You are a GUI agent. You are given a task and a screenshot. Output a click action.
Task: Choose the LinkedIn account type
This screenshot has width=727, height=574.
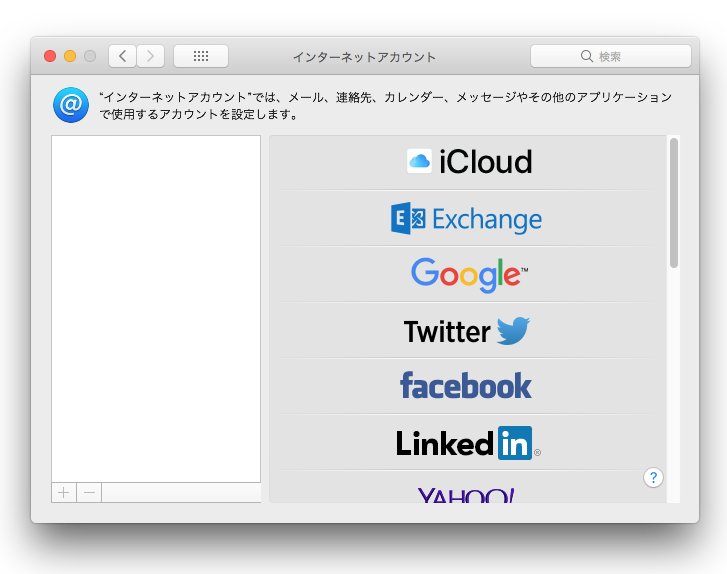click(468, 442)
